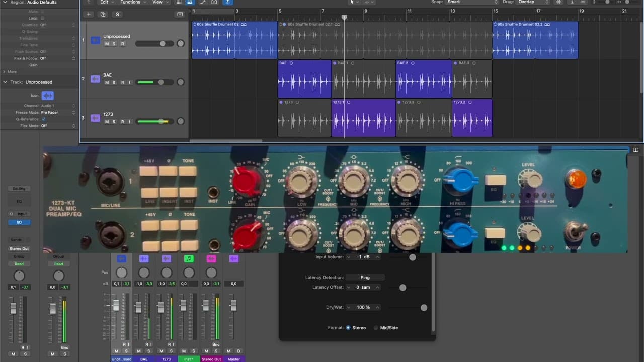This screenshot has width=644, height=362.
Task: Click the Dry/Wet slider handle
Action: (424, 308)
